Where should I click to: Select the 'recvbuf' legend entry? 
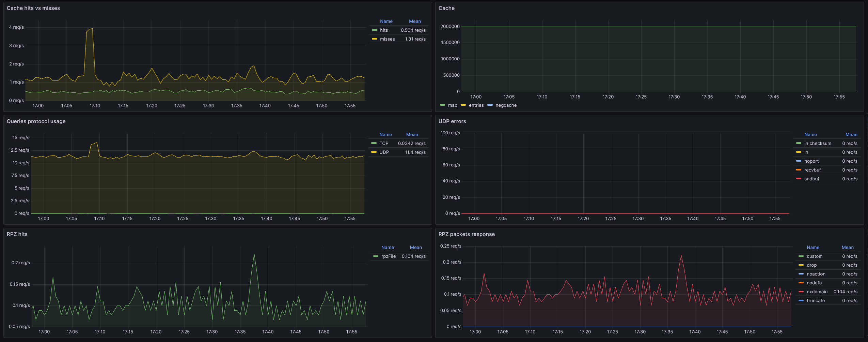pos(812,170)
